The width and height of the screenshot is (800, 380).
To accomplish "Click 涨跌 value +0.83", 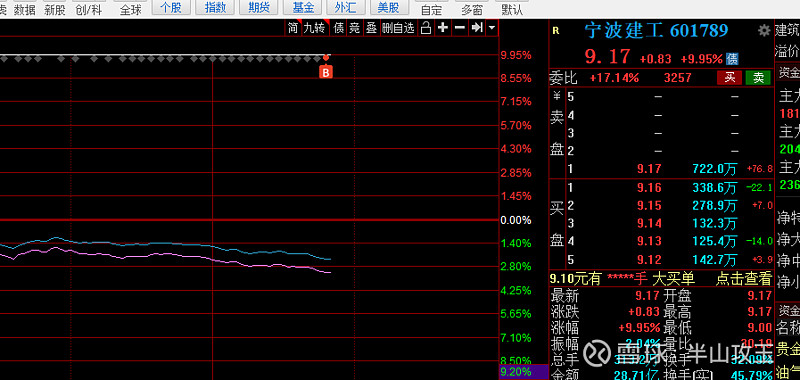I will [x=643, y=312].
